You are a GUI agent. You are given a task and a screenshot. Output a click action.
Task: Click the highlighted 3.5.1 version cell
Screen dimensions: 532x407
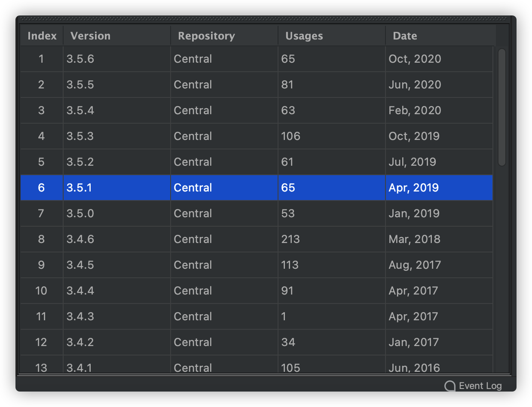pyautogui.click(x=117, y=188)
